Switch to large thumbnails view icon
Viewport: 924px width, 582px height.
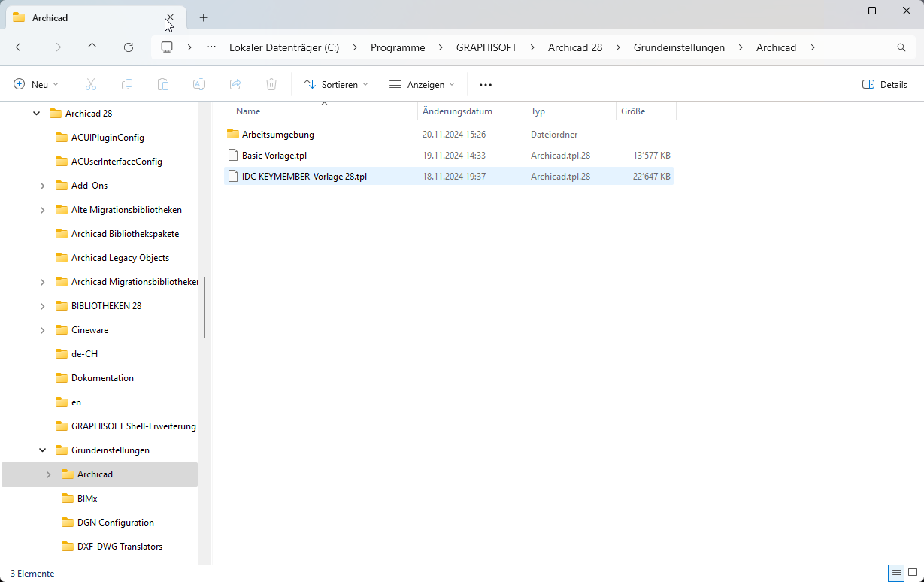click(x=913, y=573)
